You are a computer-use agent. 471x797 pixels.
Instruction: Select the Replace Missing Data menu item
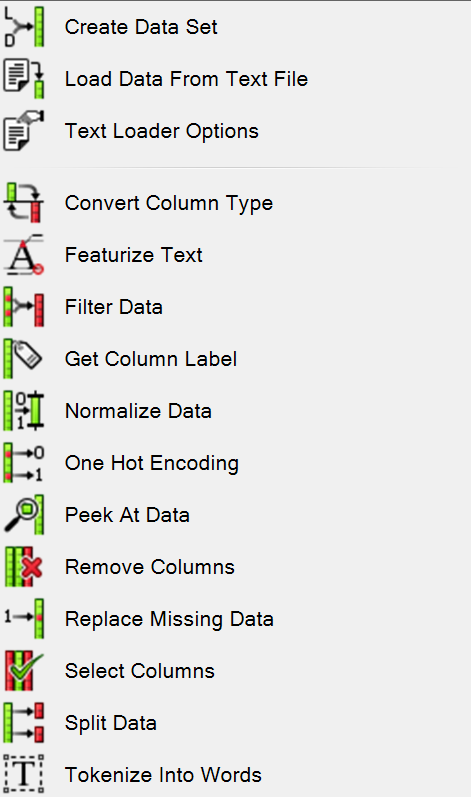click(x=235, y=619)
